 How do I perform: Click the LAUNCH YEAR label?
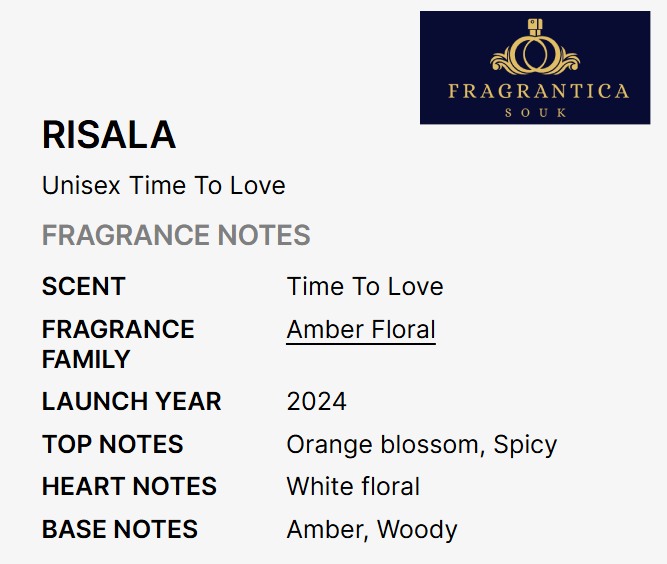click(132, 402)
